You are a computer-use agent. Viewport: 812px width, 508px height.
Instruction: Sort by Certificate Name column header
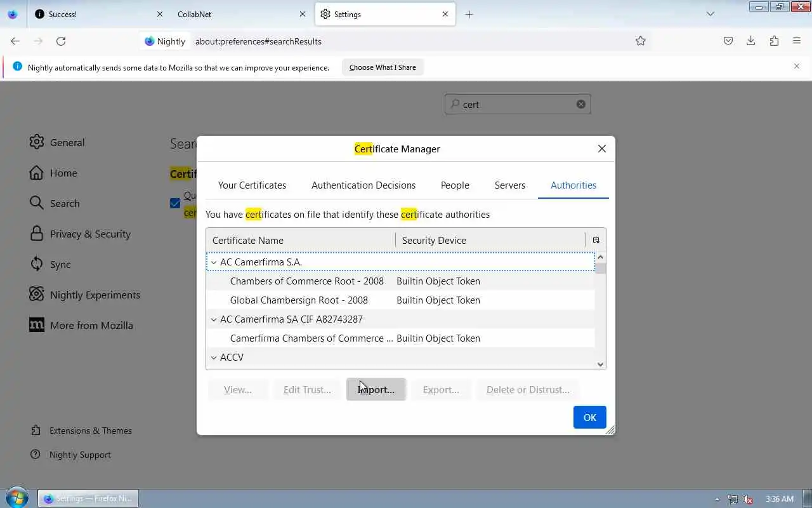(x=301, y=240)
